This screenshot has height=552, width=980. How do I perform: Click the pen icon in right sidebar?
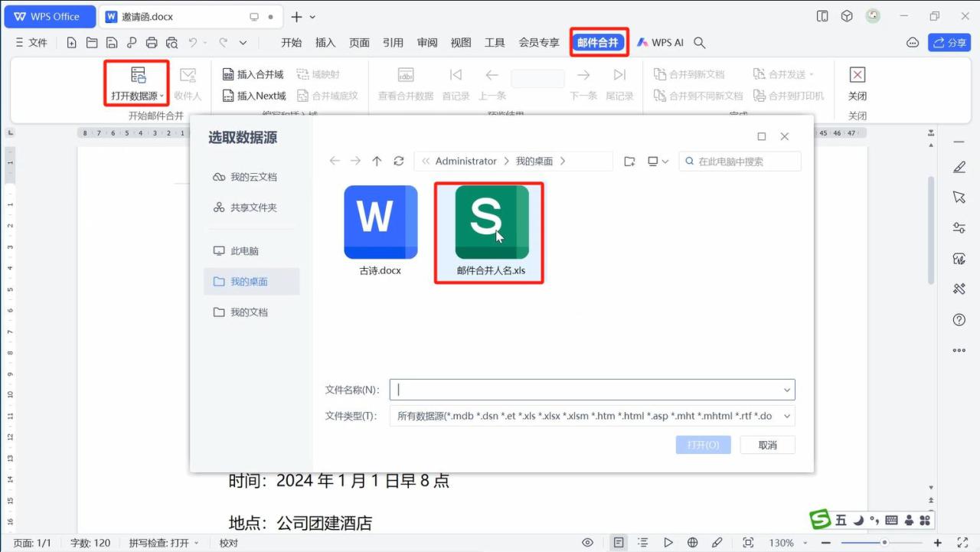(959, 167)
